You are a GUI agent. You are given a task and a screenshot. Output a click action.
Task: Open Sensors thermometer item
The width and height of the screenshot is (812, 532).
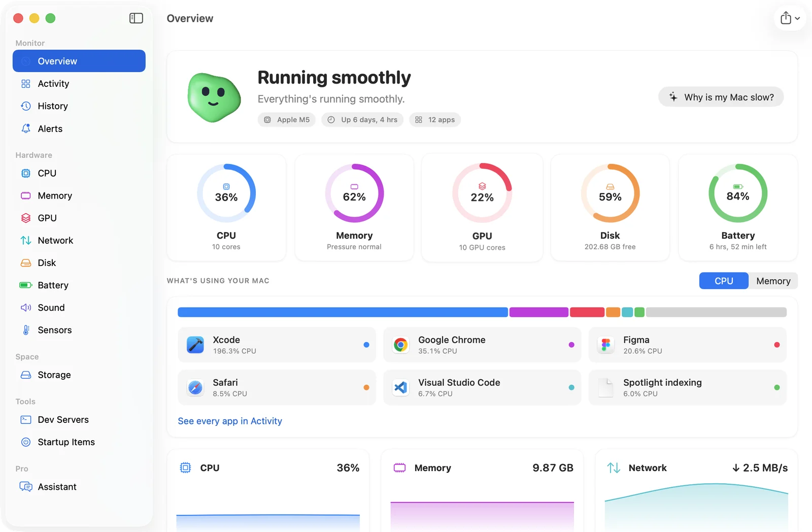tap(79, 330)
